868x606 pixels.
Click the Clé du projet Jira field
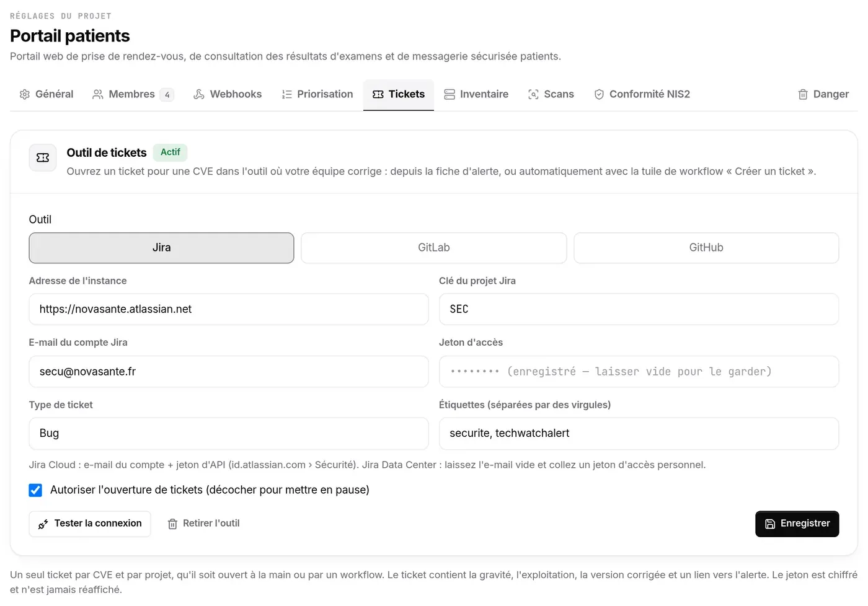[639, 309]
